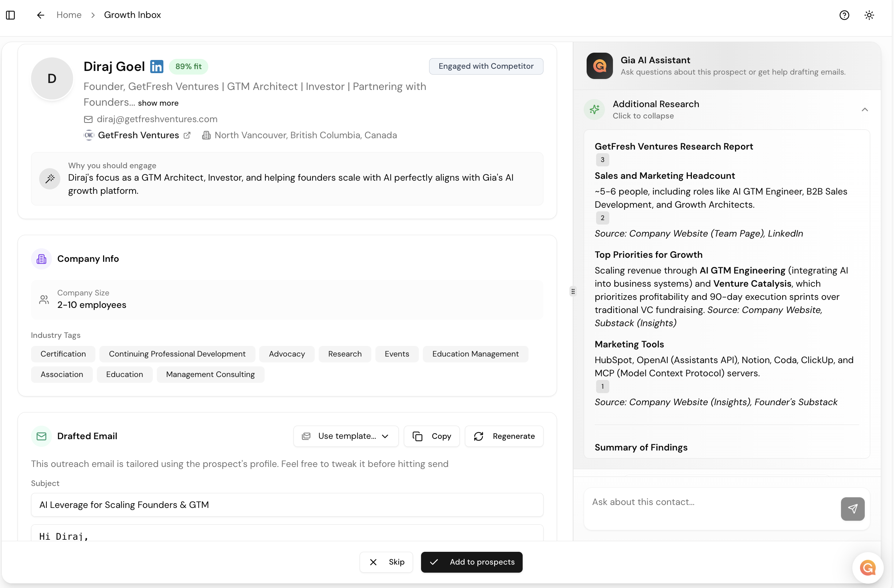Collapse the left sidebar panel

coord(10,15)
